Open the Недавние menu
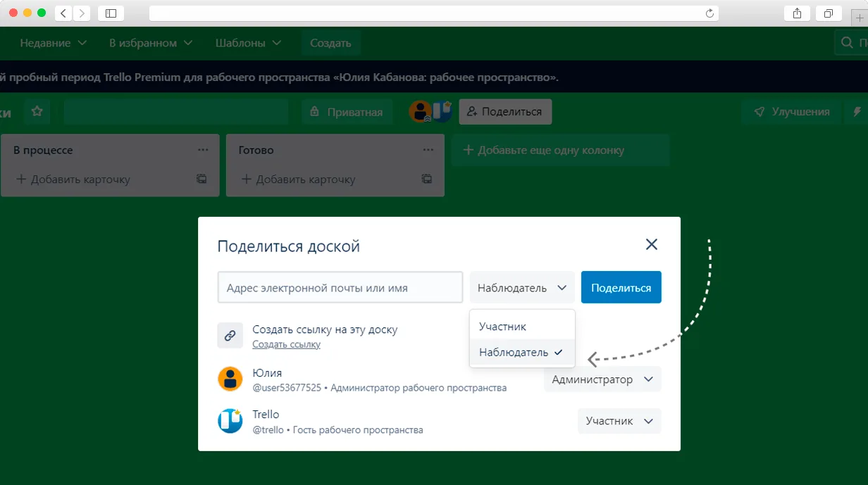The height and width of the screenshot is (485, 868). click(x=54, y=43)
